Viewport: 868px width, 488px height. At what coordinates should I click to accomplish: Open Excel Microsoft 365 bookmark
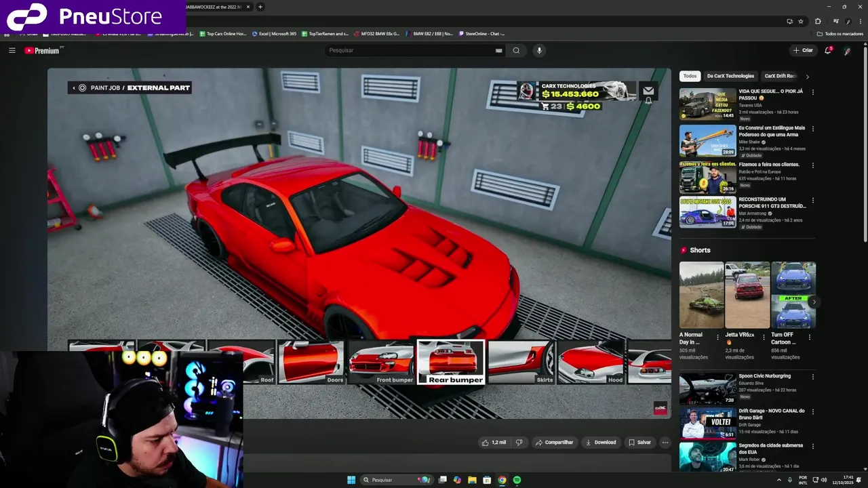click(275, 34)
